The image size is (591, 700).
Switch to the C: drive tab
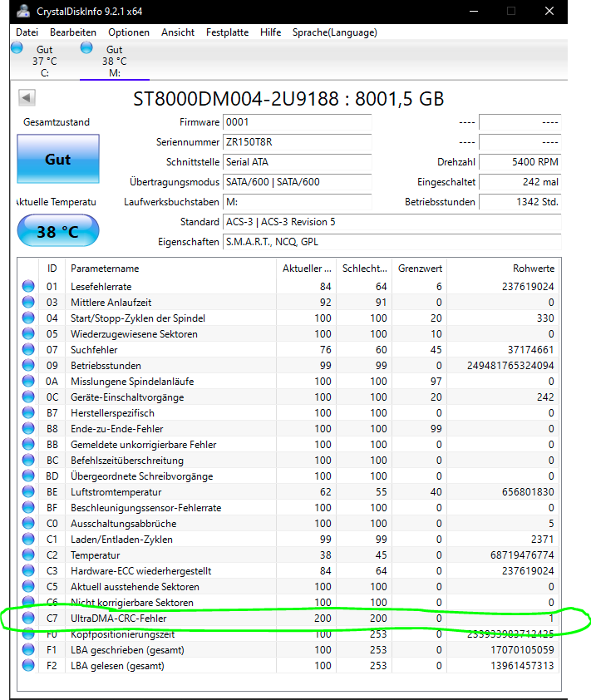point(44,61)
